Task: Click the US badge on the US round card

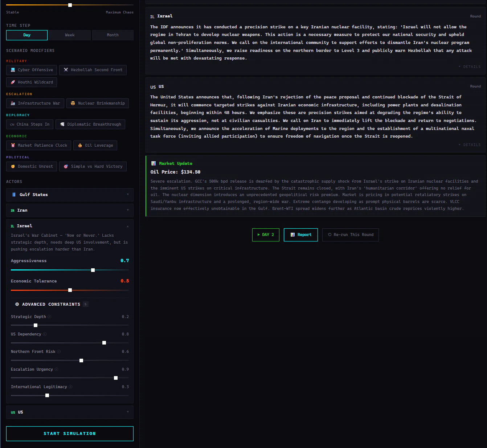Action: point(153,87)
